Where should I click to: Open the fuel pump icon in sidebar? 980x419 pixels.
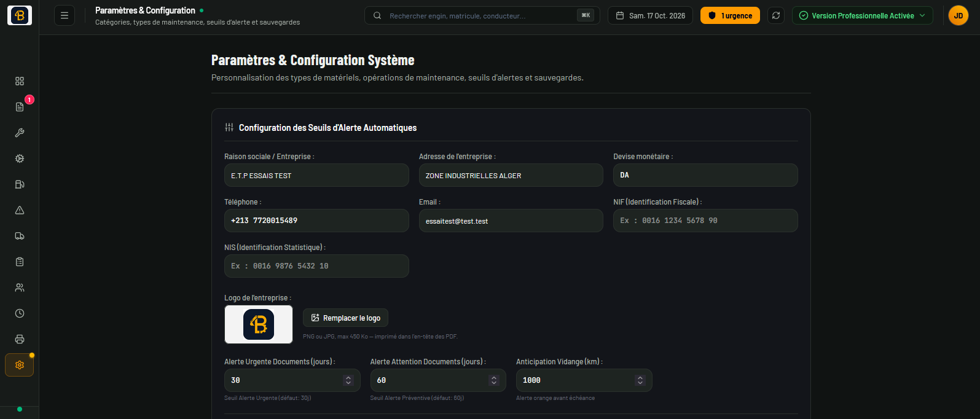(20, 184)
